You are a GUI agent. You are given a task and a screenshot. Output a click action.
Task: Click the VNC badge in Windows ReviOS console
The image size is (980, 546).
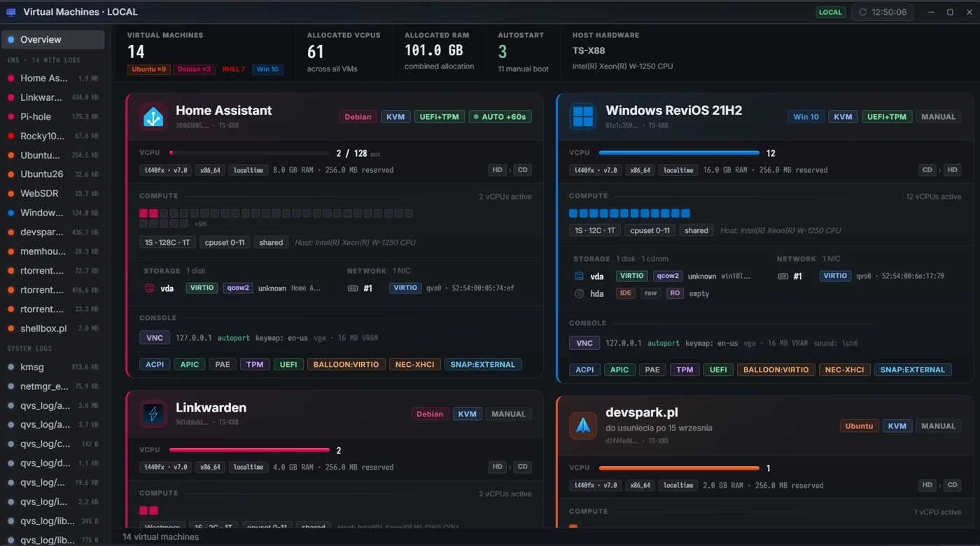tap(584, 343)
